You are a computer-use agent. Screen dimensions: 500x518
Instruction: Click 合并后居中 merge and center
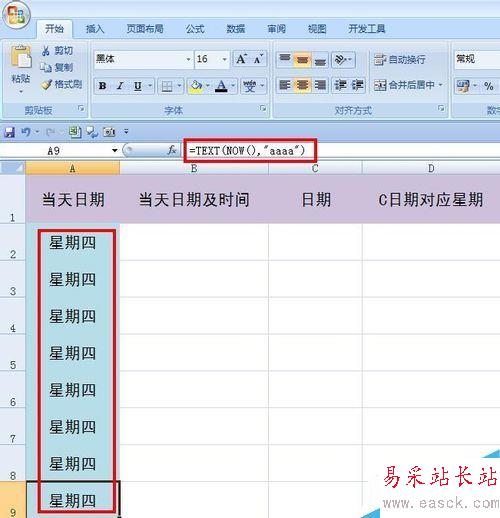(x=404, y=85)
